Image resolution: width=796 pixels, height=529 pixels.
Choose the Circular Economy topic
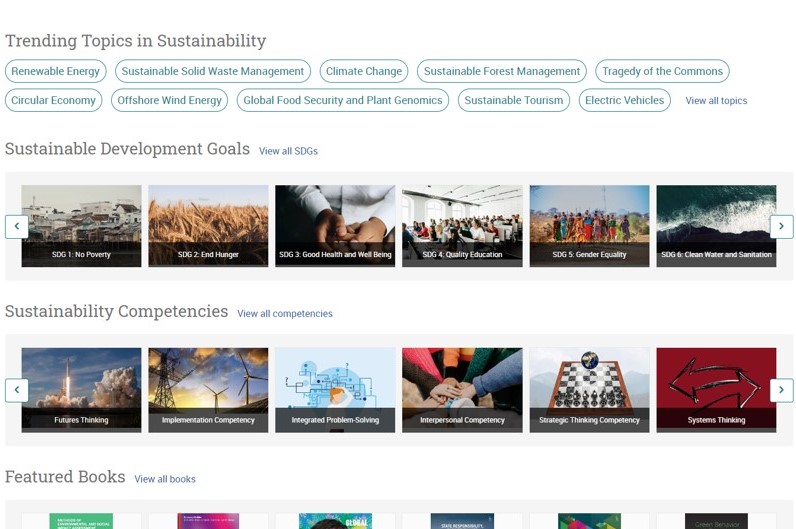click(x=53, y=100)
